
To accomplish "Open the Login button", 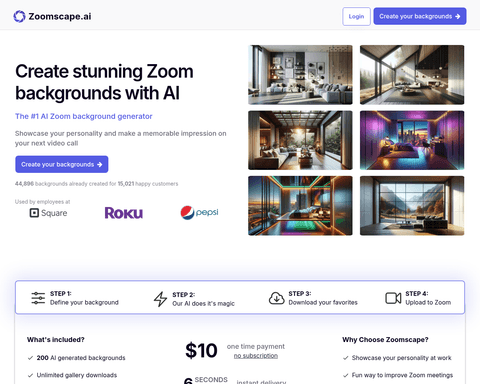I will tap(356, 16).
